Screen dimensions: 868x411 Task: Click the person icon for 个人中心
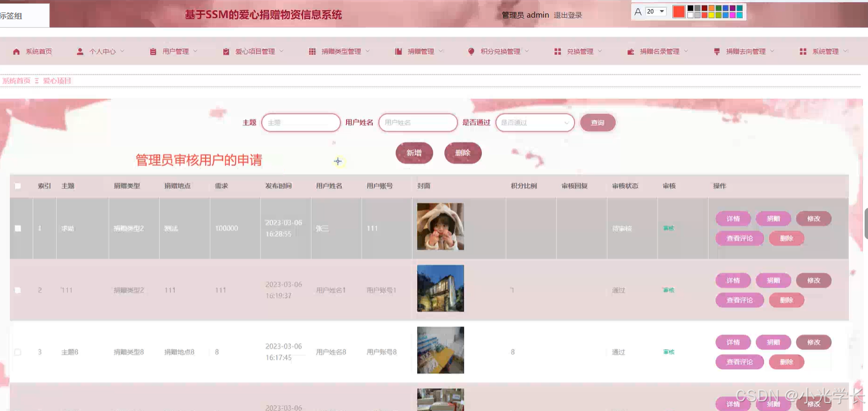[x=80, y=51]
